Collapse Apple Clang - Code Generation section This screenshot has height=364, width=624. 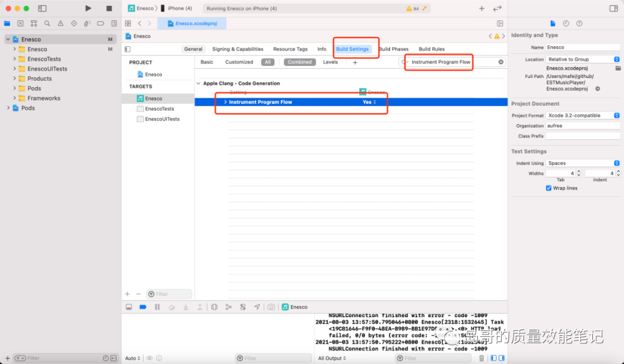point(199,84)
